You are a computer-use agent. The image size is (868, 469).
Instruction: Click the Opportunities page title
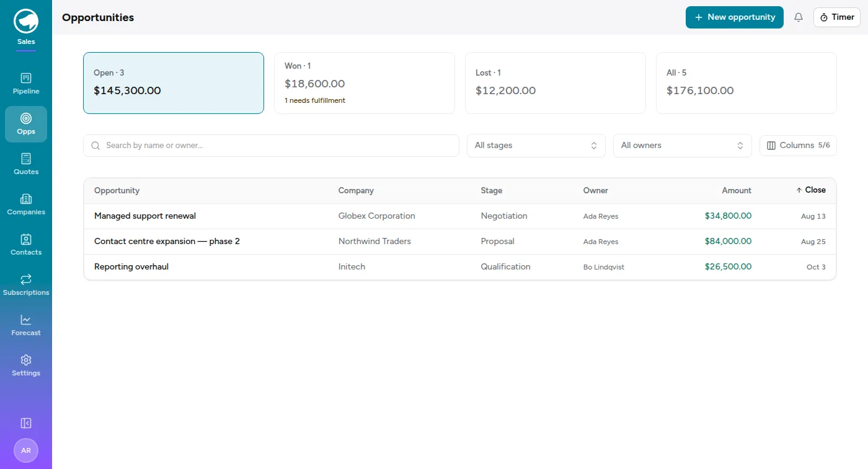tap(98, 17)
